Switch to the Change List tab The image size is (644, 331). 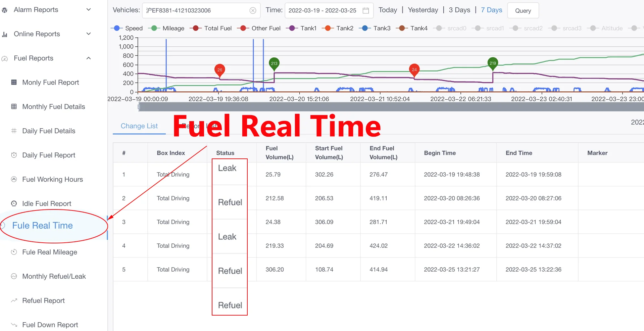pyautogui.click(x=139, y=126)
